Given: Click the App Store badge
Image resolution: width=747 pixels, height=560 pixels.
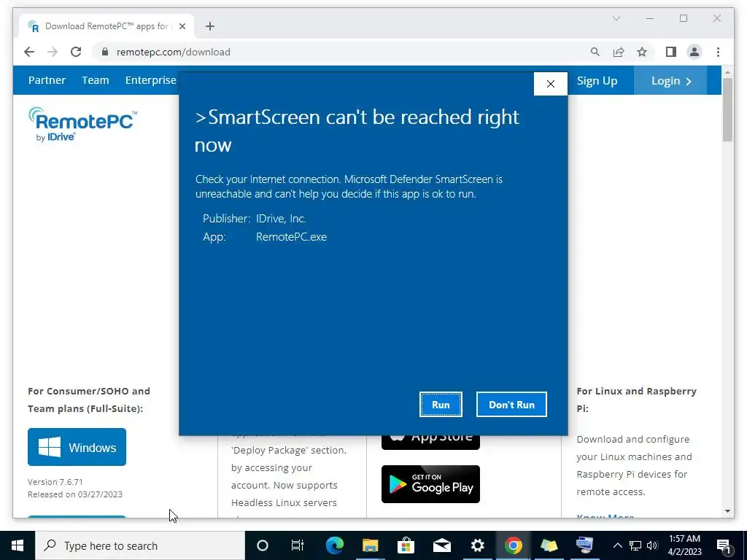Looking at the screenshot, I should 430,442.
